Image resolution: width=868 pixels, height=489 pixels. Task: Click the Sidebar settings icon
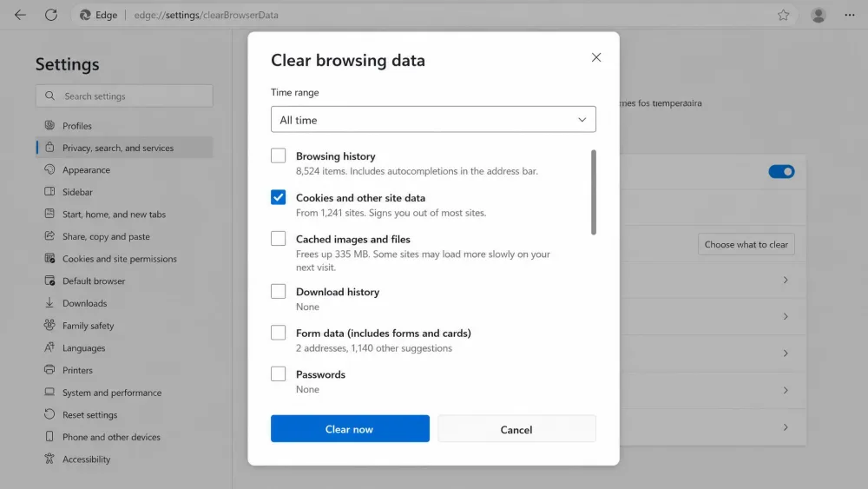(x=49, y=192)
